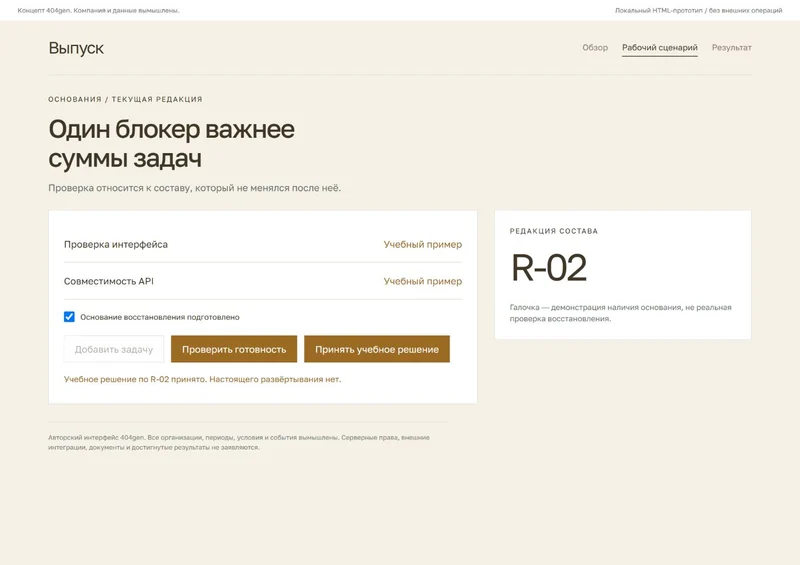Click Учебный пример next to Проверка интерфейса
The image size is (800, 565).
pyautogui.click(x=422, y=244)
